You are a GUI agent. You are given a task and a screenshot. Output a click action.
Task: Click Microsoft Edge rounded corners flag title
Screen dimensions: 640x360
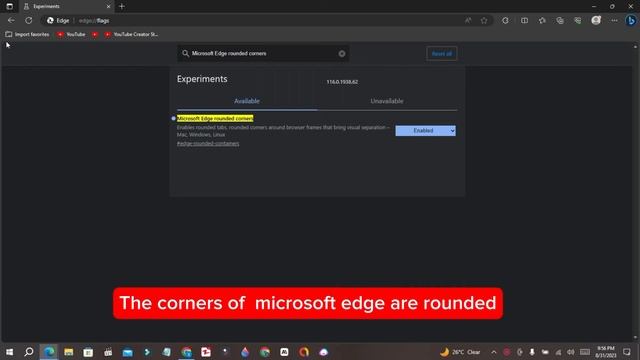pyautogui.click(x=215, y=118)
